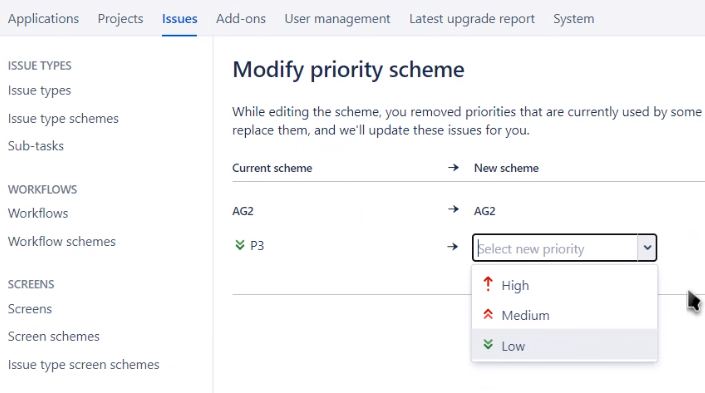This screenshot has height=393, width=705.
Task: Click the green P3 priority icon
Action: click(240, 245)
